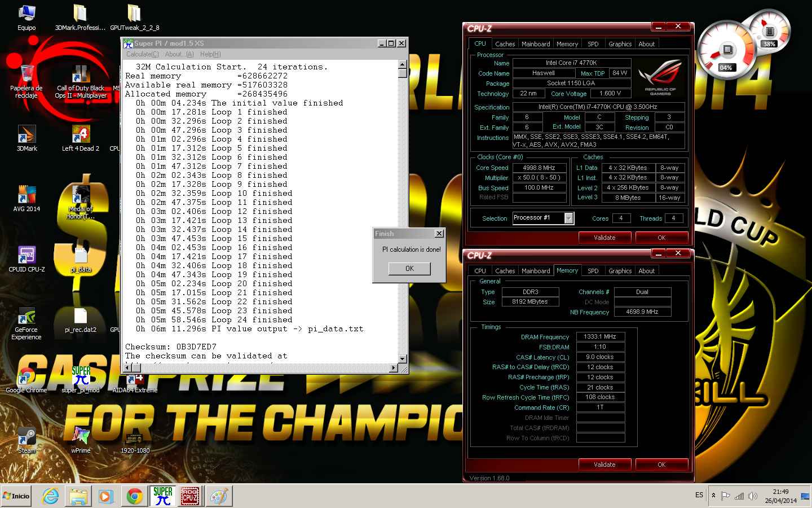Click Validate in the top CPU-Z window
812x508 pixels.
coord(604,238)
